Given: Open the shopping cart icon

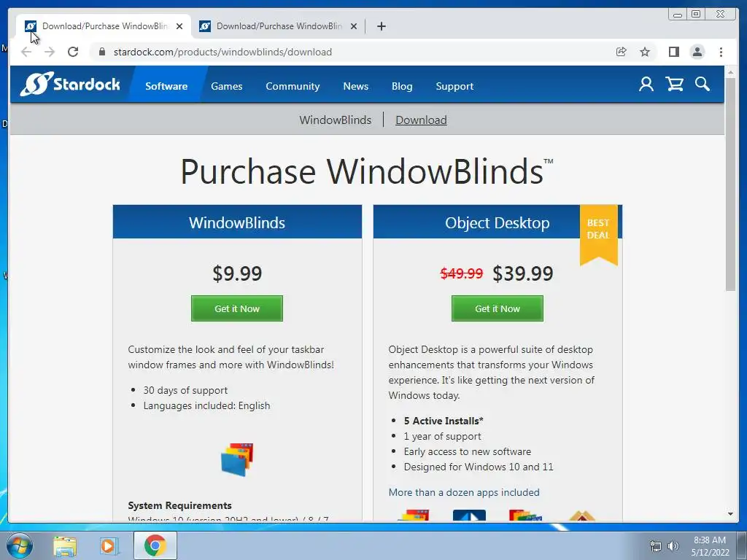Looking at the screenshot, I should [x=675, y=85].
